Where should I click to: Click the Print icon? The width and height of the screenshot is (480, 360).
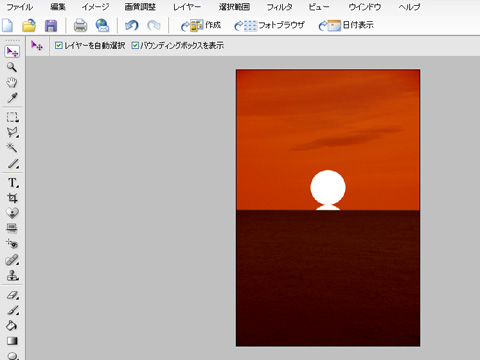point(80,25)
